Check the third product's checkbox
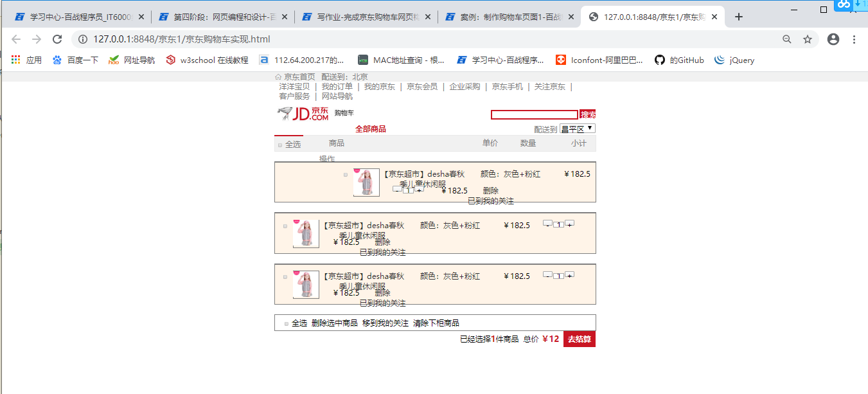 click(x=285, y=276)
